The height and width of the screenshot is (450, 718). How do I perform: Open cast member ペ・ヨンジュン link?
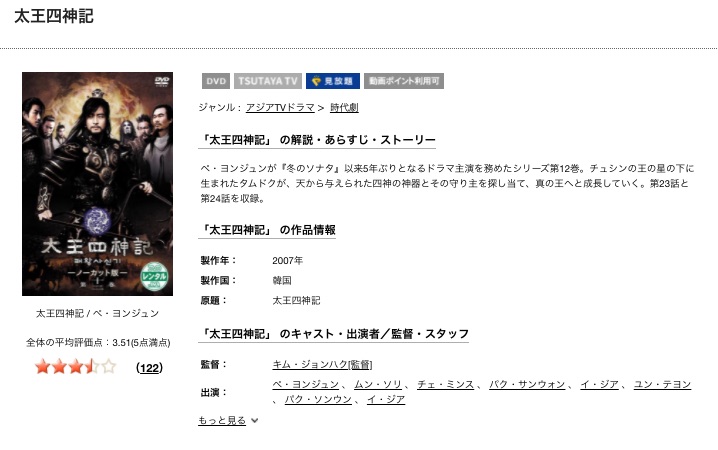(305, 385)
